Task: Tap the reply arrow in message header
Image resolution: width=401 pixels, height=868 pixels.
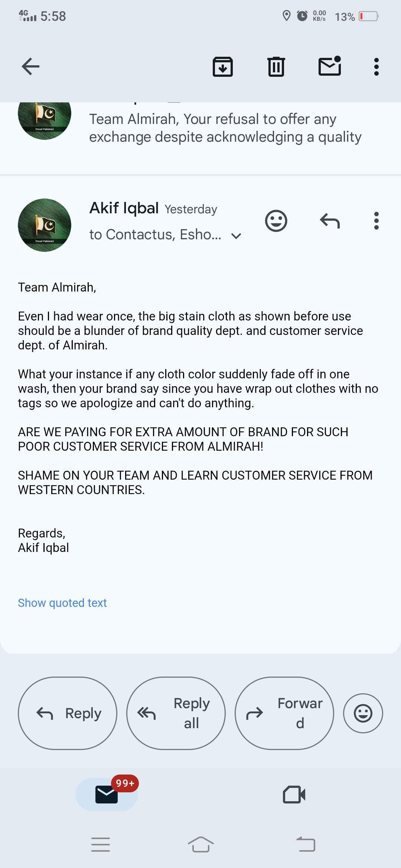Action: (x=330, y=221)
